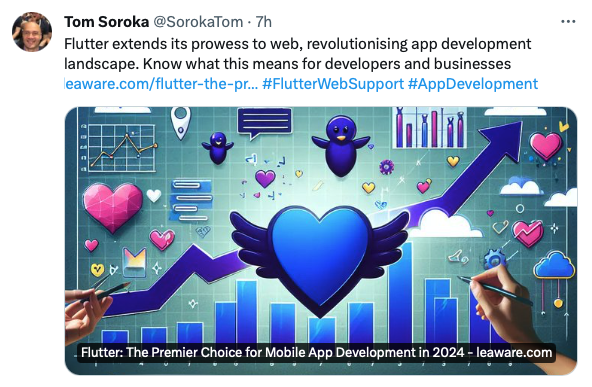592x387 pixels.
Task: Click the pink-purple bar chart at top
Action: [429, 128]
